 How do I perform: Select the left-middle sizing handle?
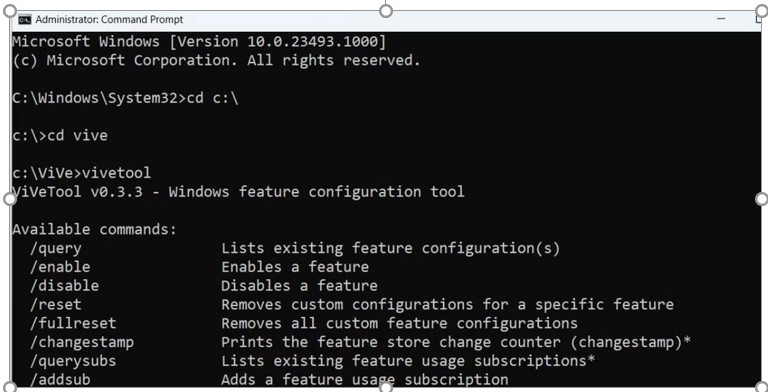[x=10, y=199]
